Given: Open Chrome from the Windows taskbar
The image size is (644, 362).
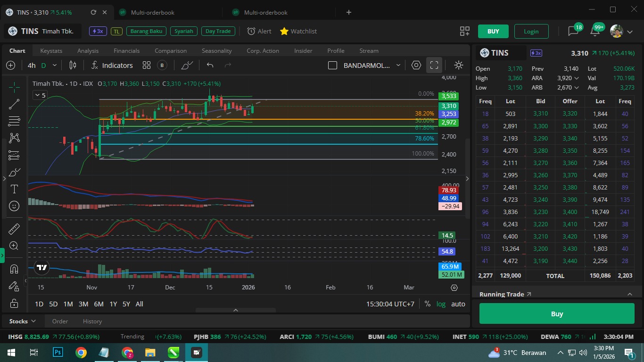Looking at the screenshot, I should pyautogui.click(x=81, y=353).
